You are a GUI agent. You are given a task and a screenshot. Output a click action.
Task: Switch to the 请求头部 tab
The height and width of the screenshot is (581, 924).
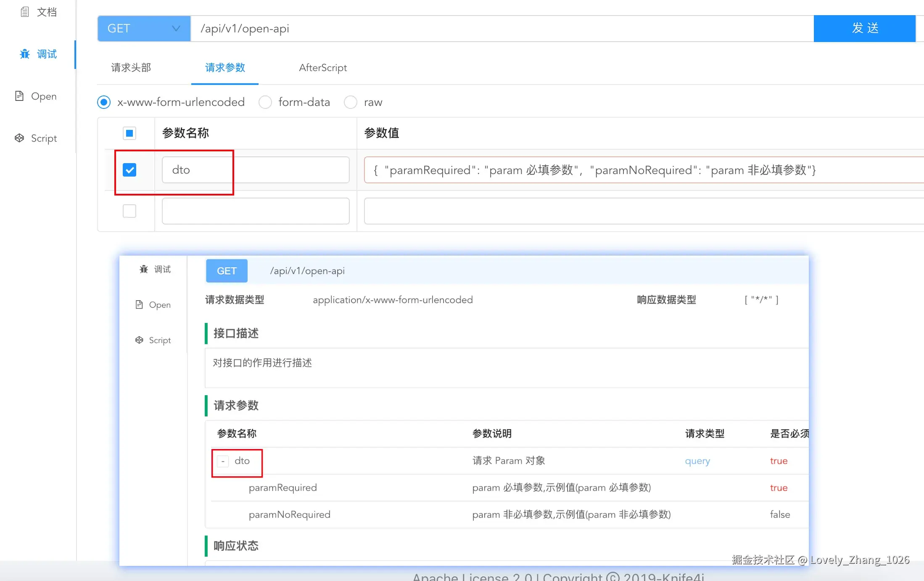(131, 68)
